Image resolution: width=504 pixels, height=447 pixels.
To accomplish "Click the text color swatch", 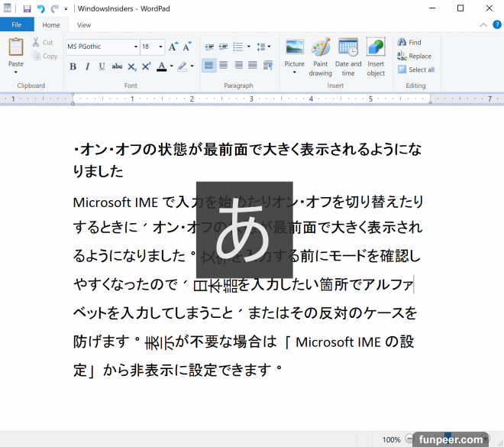I will 161,66.
